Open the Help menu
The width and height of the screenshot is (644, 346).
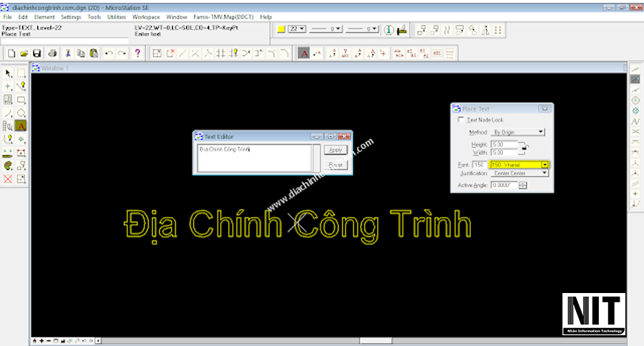point(265,17)
